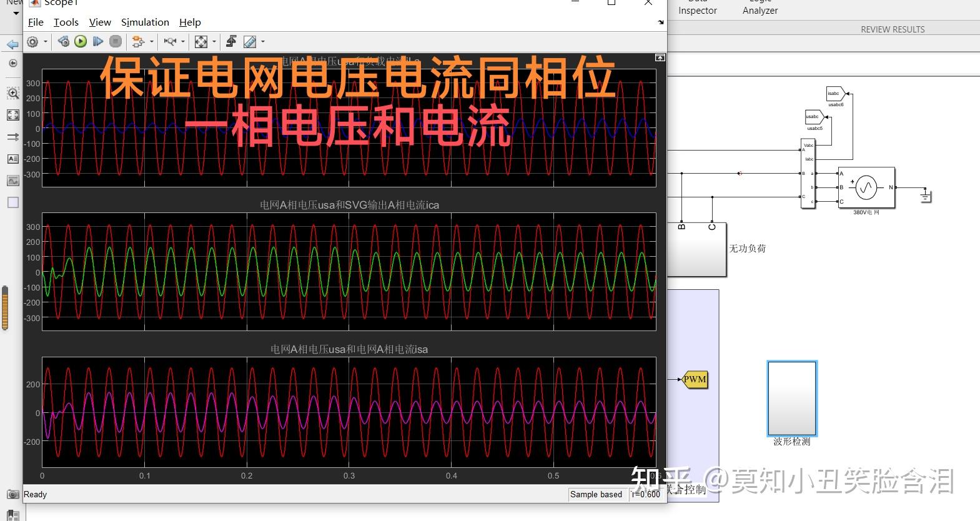The height and width of the screenshot is (521, 980).
Task: Run the simulation with green play button
Action: click(81, 41)
